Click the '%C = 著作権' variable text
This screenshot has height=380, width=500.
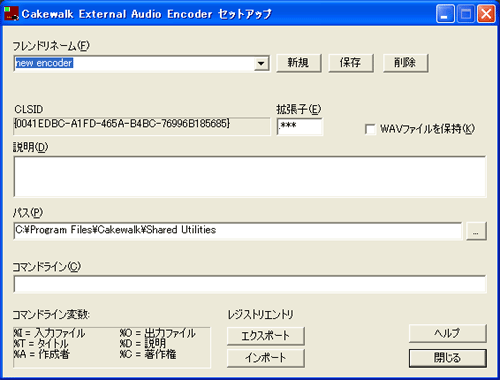click(x=148, y=354)
